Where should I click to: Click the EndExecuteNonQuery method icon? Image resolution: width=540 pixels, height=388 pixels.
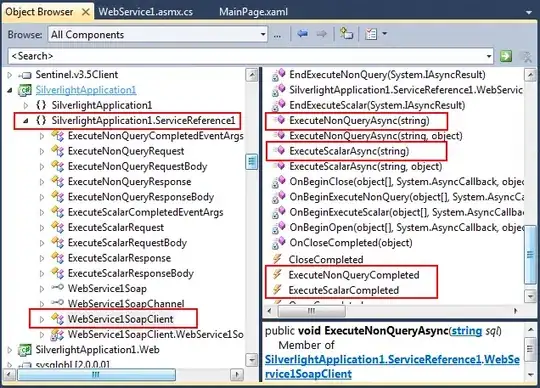[279, 74]
